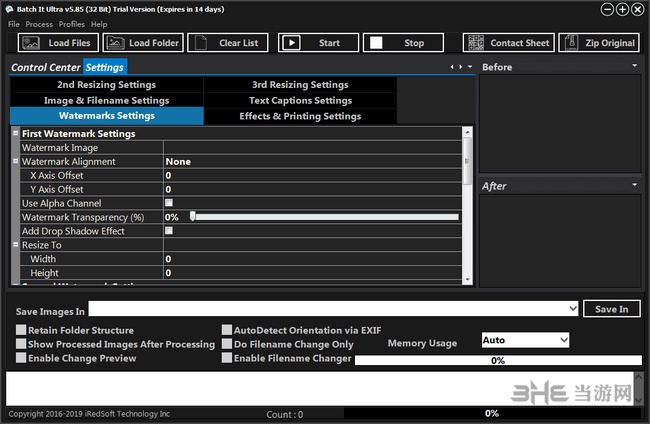Image resolution: width=650 pixels, height=424 pixels.
Task: Click the Batch It Ultra app icon
Action: [9, 9]
